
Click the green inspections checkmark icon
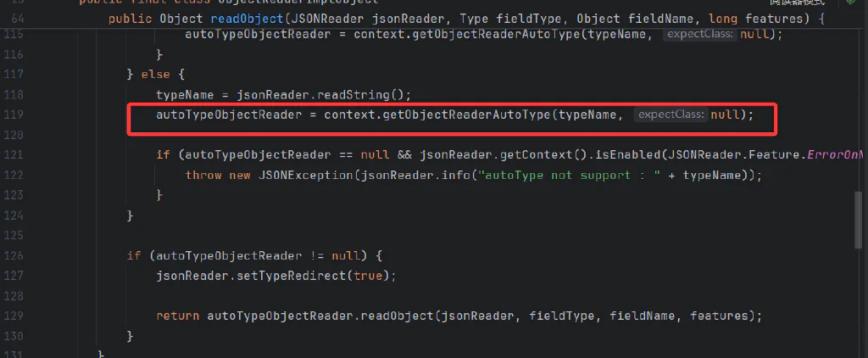[x=850, y=2]
